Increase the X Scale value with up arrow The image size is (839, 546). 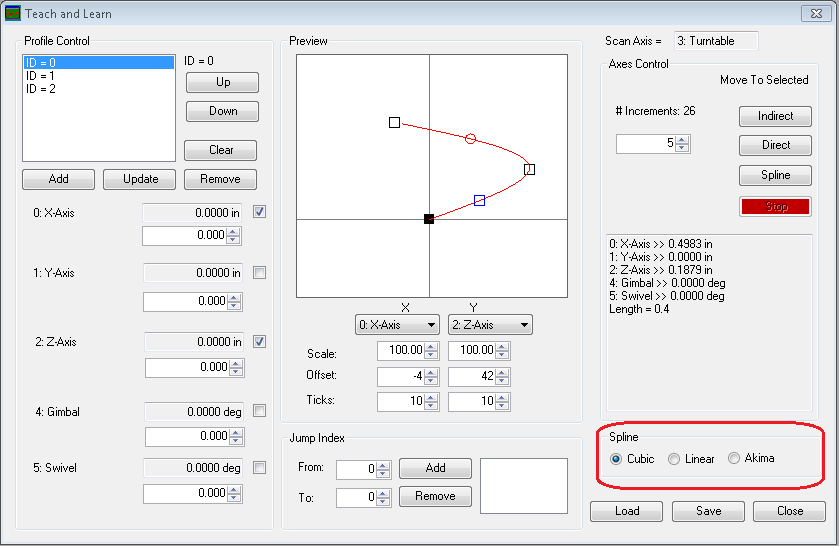(x=431, y=346)
